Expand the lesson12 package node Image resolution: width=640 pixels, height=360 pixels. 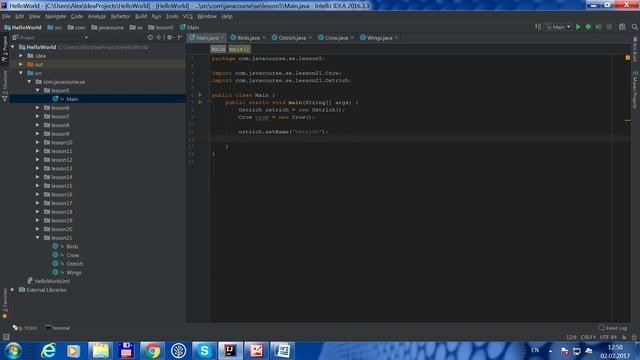38,160
